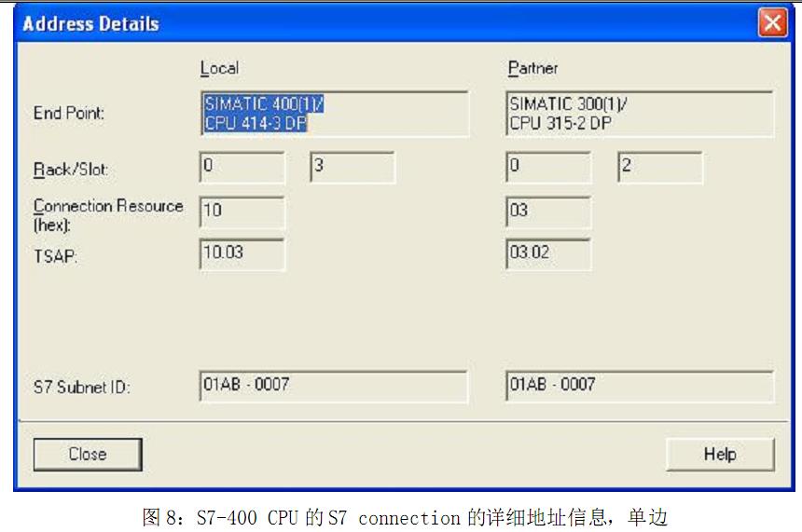The image size is (802, 532).
Task: Click the Partner Rack field showing 0
Action: tap(548, 167)
